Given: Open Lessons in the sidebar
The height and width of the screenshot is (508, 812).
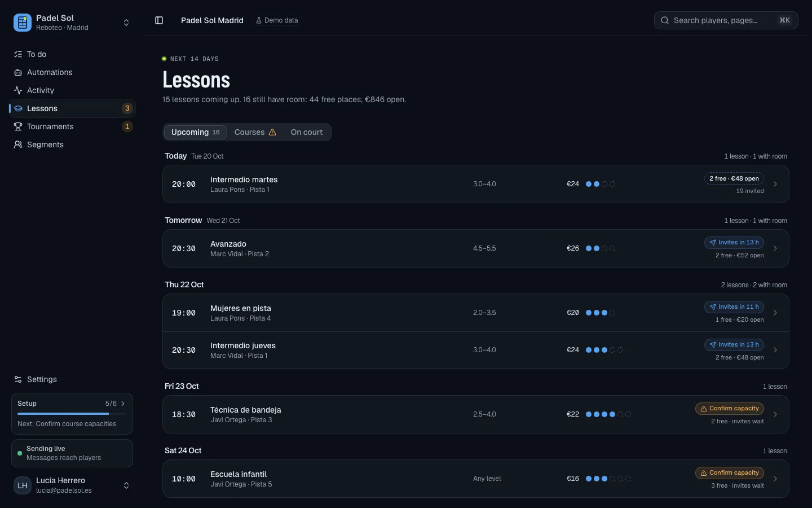Looking at the screenshot, I should tap(72, 108).
